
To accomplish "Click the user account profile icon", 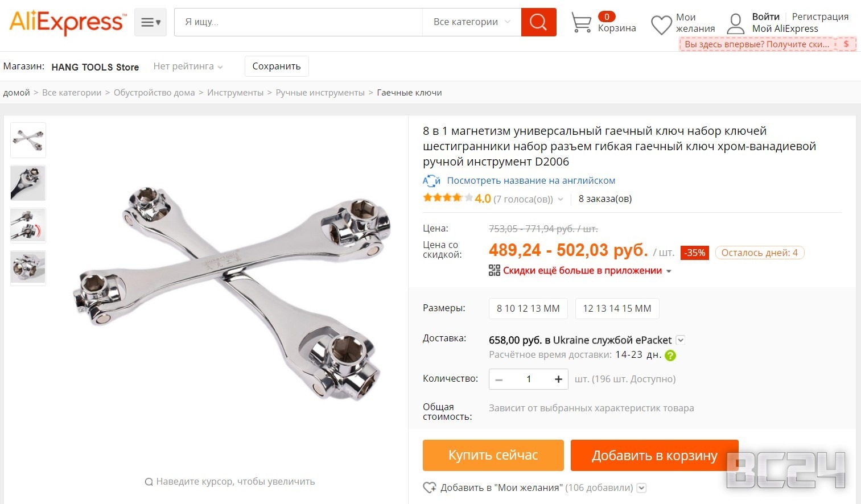I will 735,23.
